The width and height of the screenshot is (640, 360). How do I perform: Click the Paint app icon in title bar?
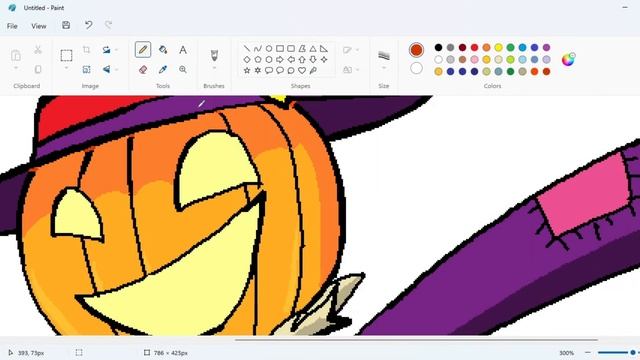(12, 8)
